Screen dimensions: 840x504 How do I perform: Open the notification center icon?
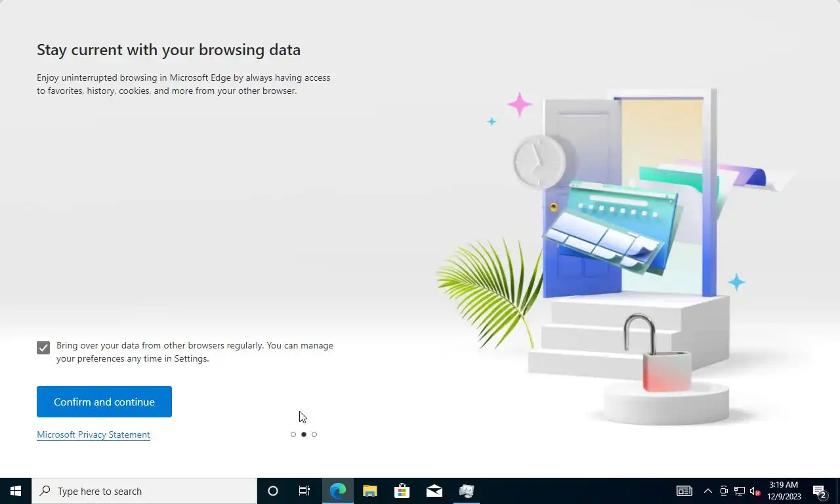tap(820, 491)
